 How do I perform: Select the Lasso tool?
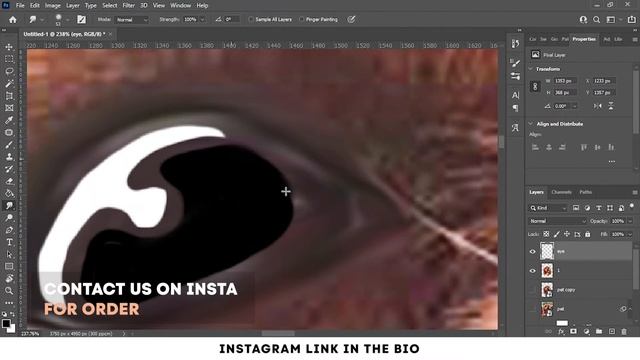[x=9, y=71]
